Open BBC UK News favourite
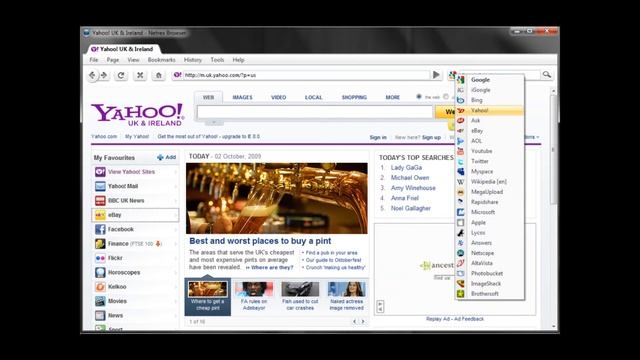 (135, 200)
